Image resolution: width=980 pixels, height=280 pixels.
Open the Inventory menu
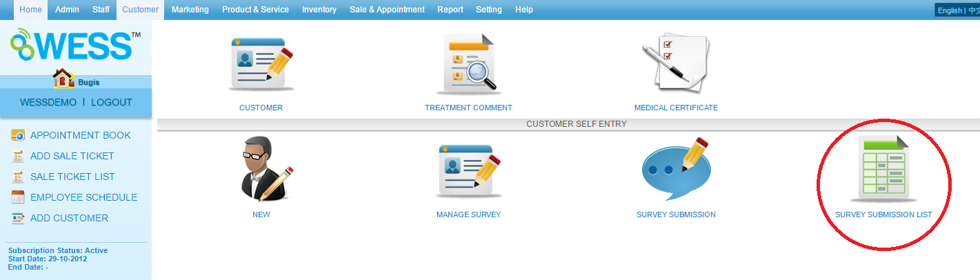[319, 10]
